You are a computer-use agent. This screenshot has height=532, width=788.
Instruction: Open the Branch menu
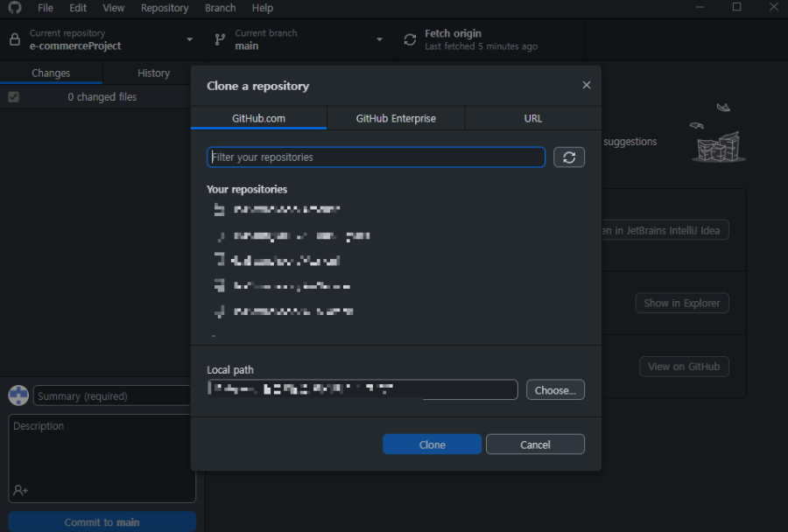tap(220, 8)
